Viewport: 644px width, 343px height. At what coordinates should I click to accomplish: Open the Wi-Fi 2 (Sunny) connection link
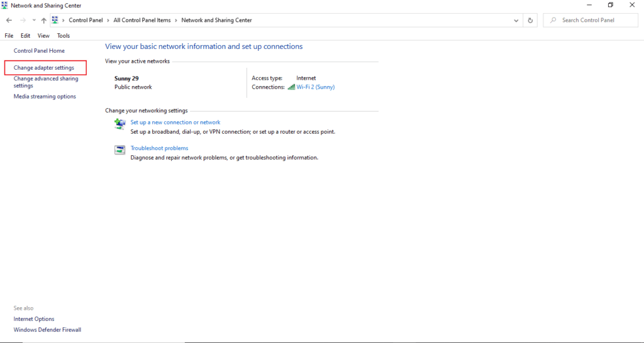tap(316, 87)
